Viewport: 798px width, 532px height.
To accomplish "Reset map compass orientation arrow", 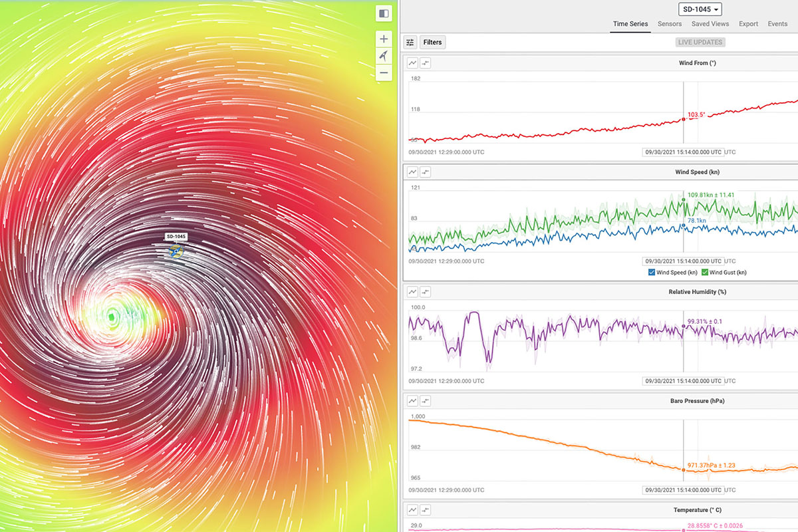I will pyautogui.click(x=384, y=56).
